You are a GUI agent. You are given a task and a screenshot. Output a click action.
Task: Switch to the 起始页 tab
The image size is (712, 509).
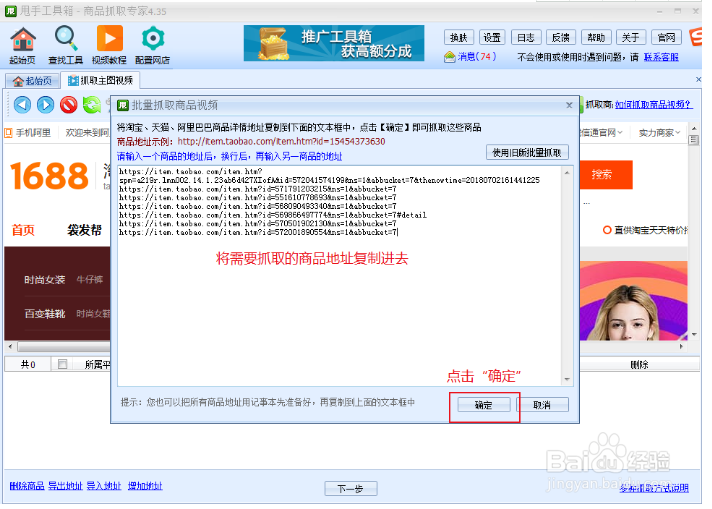point(33,81)
